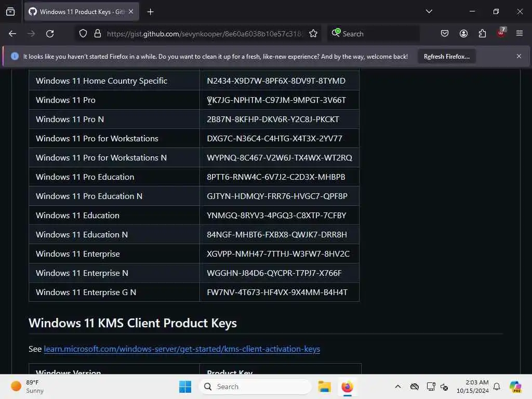532x399 pixels.
Task: Click key YNMGQ-8RYV3-4PGQ3-C8XTP-7CFBY
Action: [276, 216]
